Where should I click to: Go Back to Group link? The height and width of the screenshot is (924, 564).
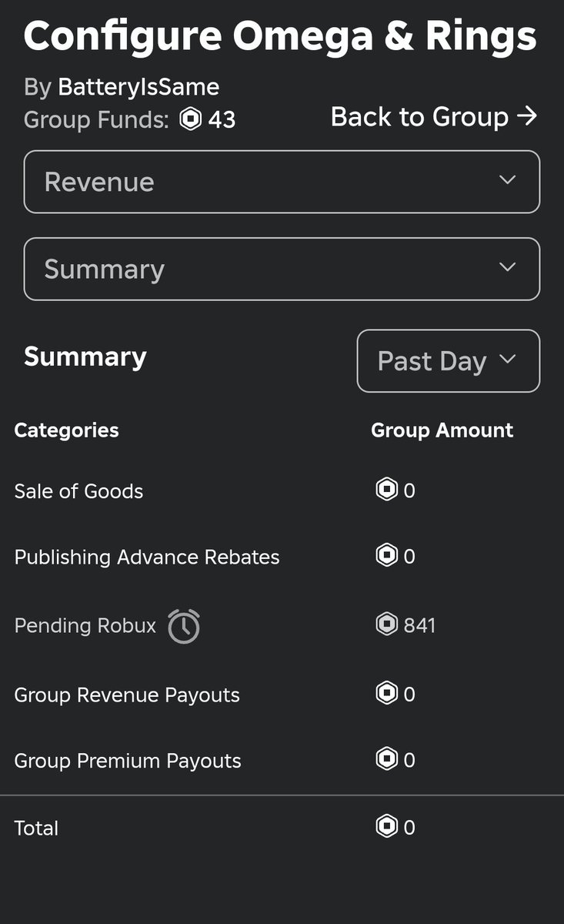click(434, 117)
